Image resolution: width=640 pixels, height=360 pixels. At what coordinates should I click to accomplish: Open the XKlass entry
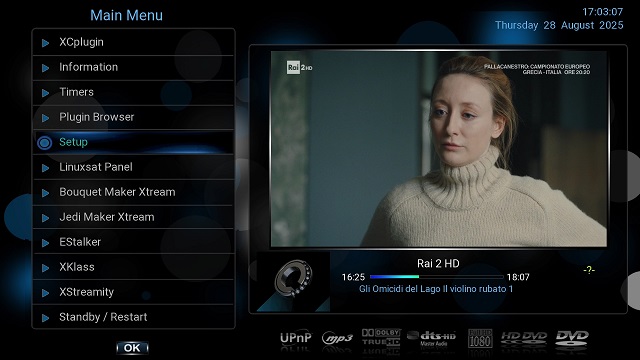pos(133,267)
